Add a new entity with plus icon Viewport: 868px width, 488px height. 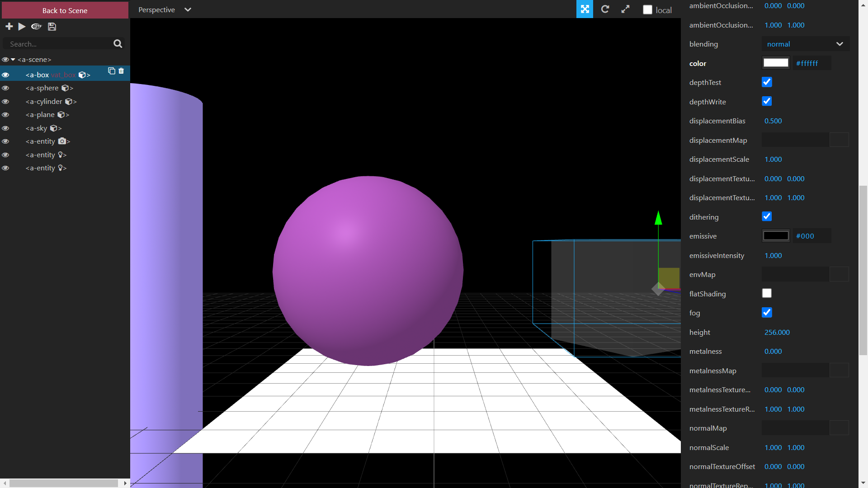pyautogui.click(x=9, y=27)
